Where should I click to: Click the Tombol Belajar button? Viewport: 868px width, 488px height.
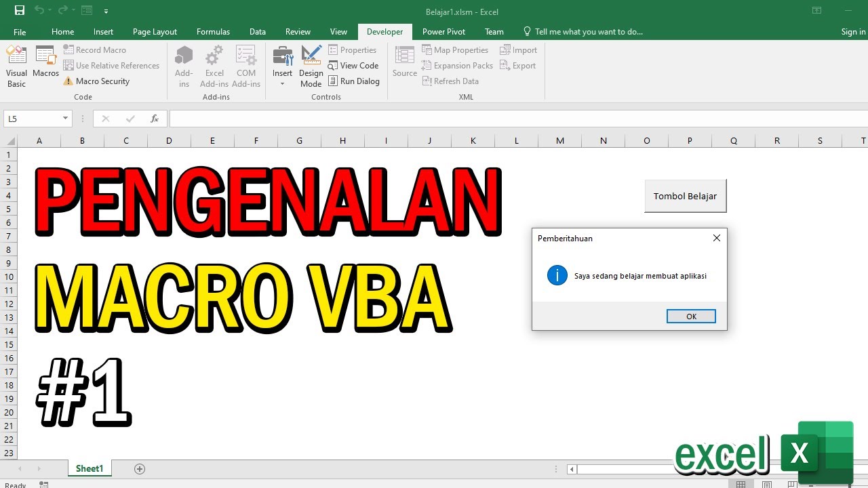(685, 196)
